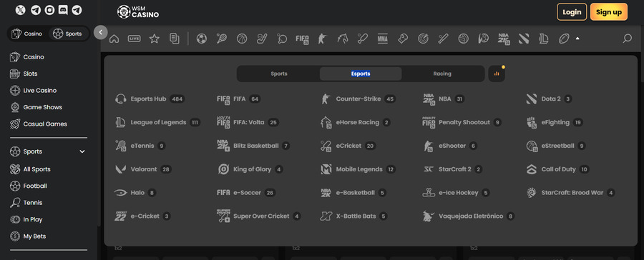Image resolution: width=644 pixels, height=260 pixels.
Task: Switch to the Esports tab
Action: 361,74
